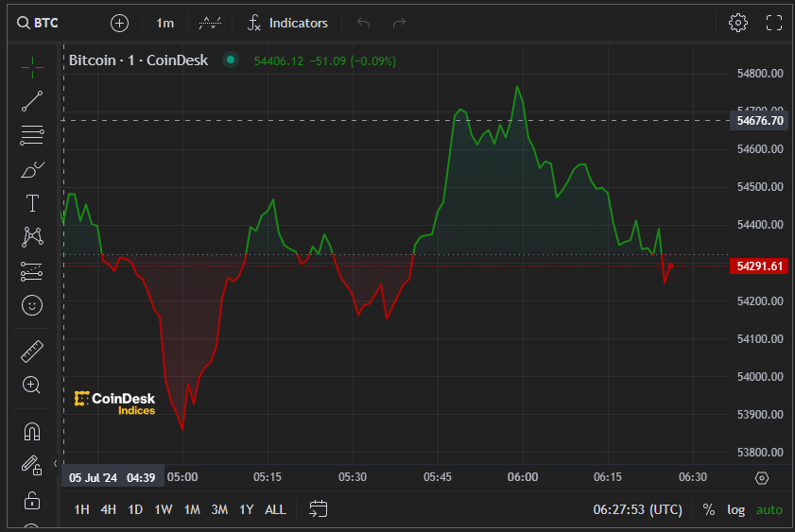This screenshot has width=795, height=532.
Task: Toggle lock all drawings
Action: (32, 501)
